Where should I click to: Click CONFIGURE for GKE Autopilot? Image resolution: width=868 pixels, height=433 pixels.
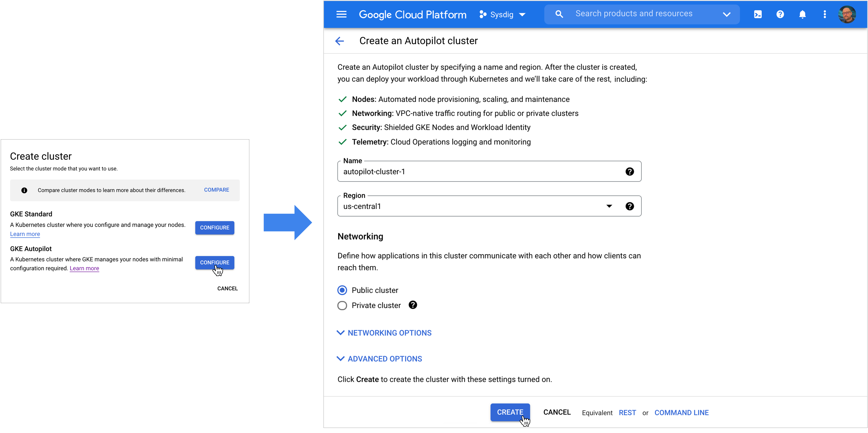[215, 262]
